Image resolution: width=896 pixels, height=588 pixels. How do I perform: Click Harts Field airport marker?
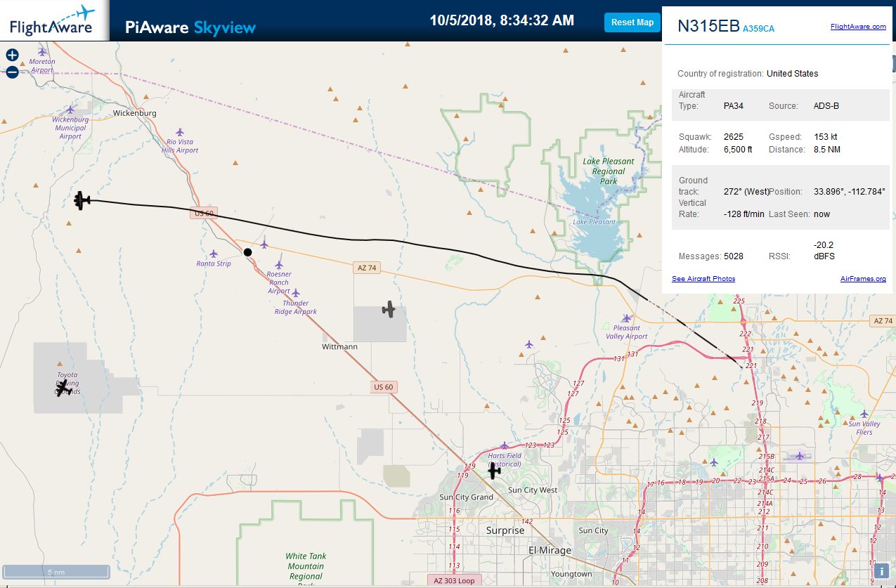click(504, 446)
